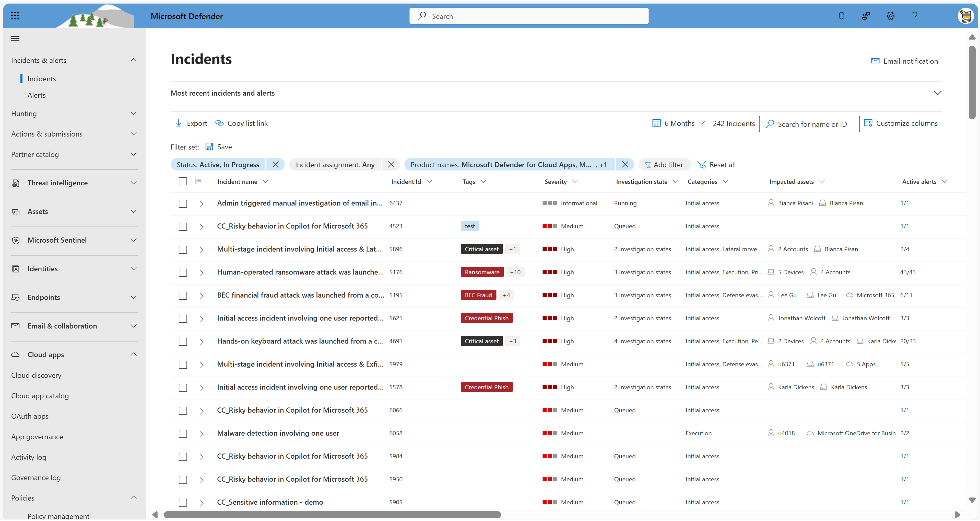Expand row of incident 6437

tap(202, 204)
